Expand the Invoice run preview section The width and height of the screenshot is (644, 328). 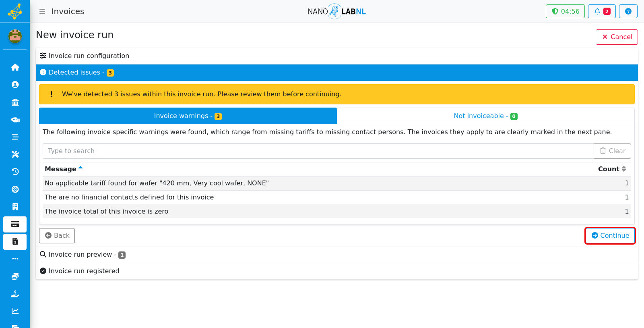[x=337, y=255]
